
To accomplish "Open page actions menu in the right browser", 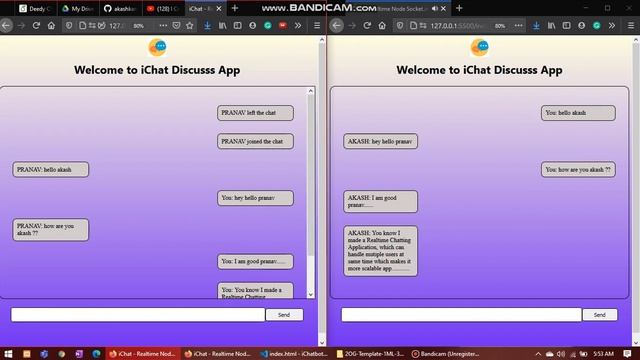I will (518, 26).
